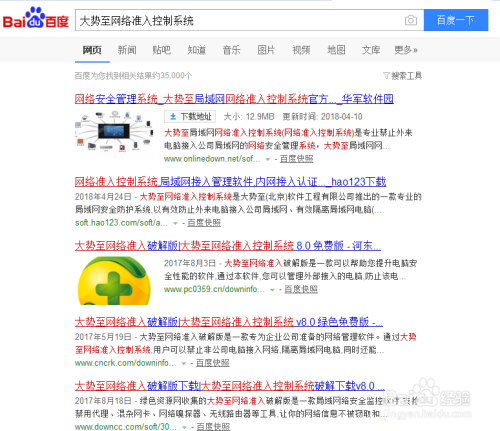Click the 百度一下 search button
This screenshot has height=431, width=500.
click(456, 20)
